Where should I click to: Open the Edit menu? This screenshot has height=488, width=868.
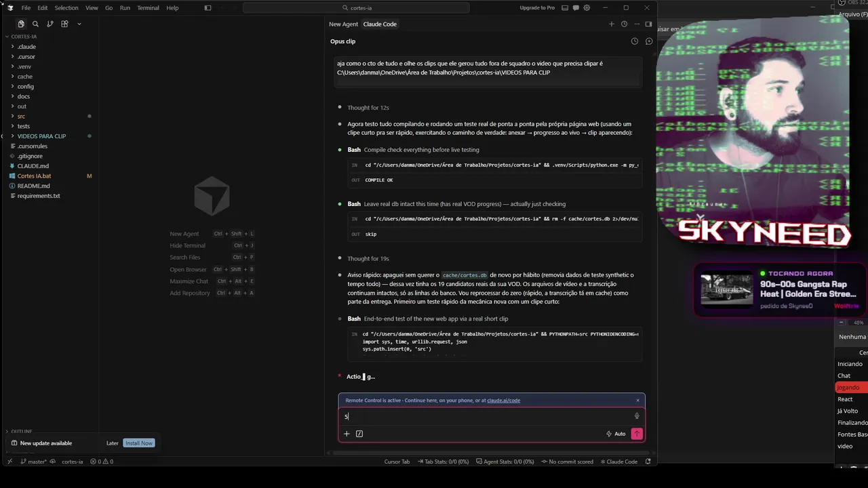[43, 8]
